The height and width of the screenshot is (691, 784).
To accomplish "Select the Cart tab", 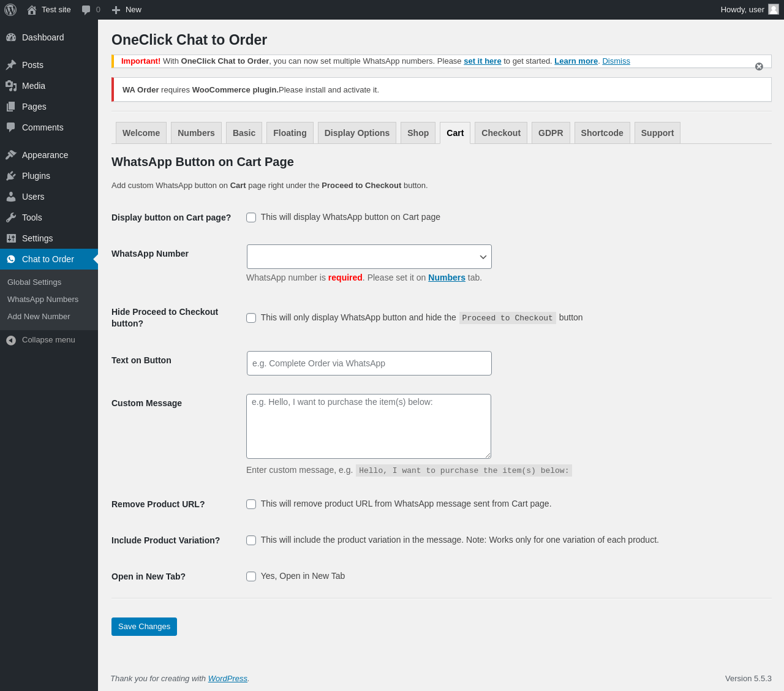I will coord(455,133).
